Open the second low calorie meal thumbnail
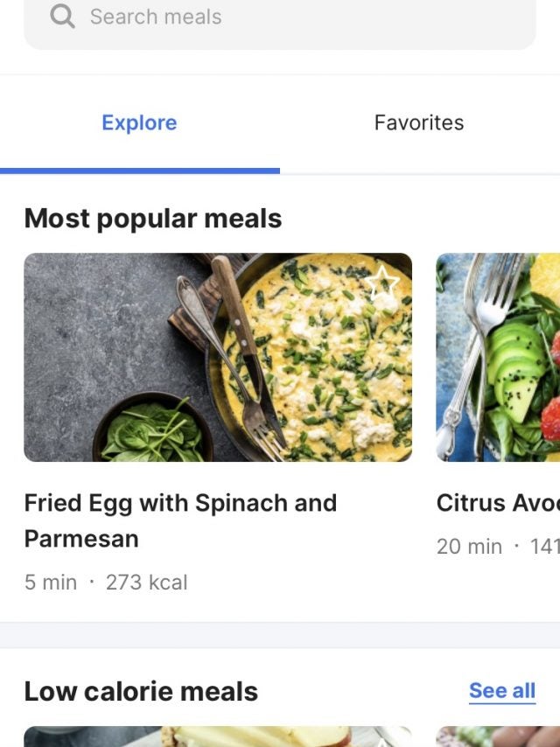The height and width of the screenshot is (747, 560). pos(498,737)
